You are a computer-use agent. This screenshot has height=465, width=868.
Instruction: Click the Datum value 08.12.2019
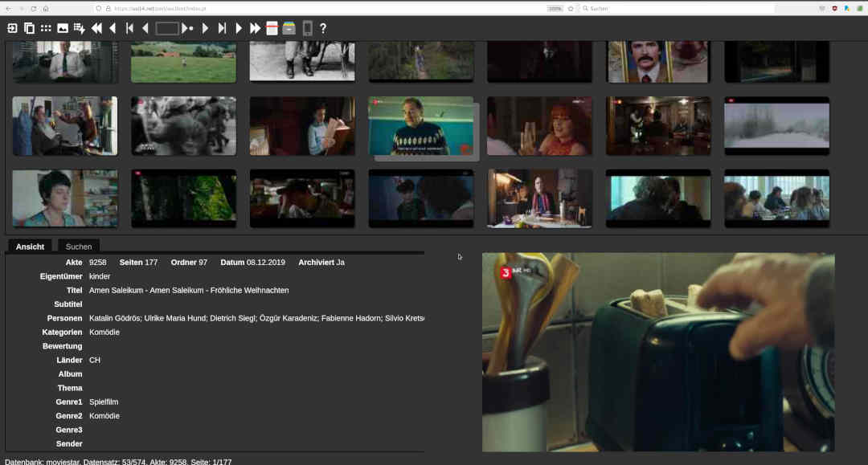266,263
